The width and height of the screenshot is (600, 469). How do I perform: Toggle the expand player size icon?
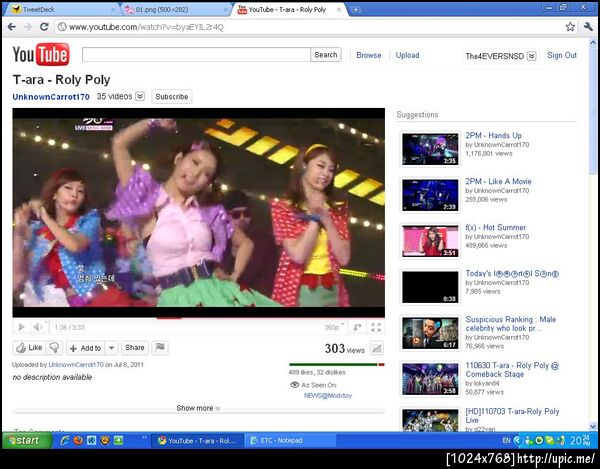click(357, 327)
